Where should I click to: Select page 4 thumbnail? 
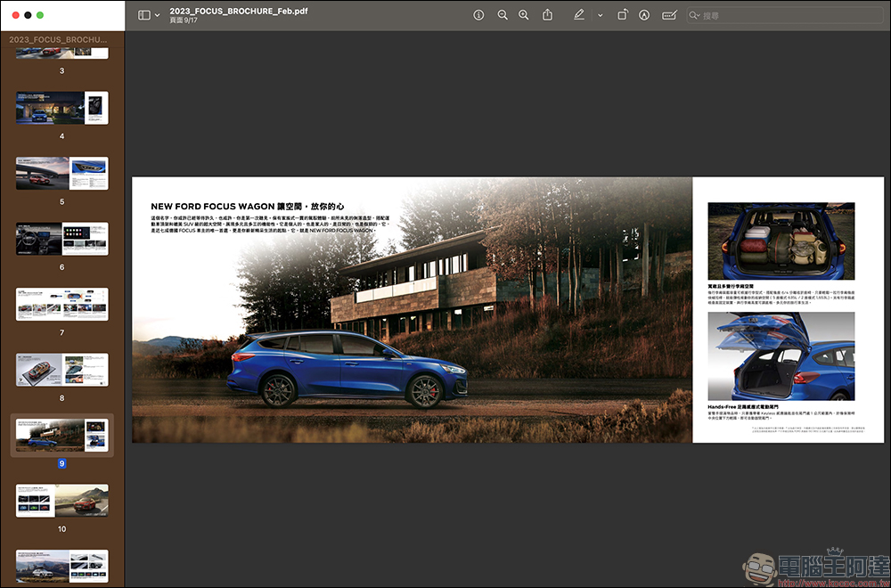[x=62, y=108]
